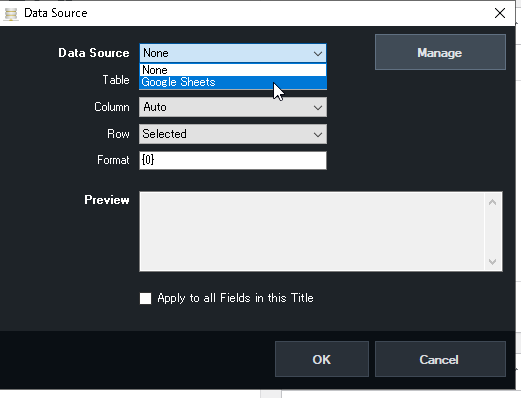This screenshot has width=521, height=398.
Task: Click the Preview scrollbar down arrow
Action: [493, 262]
